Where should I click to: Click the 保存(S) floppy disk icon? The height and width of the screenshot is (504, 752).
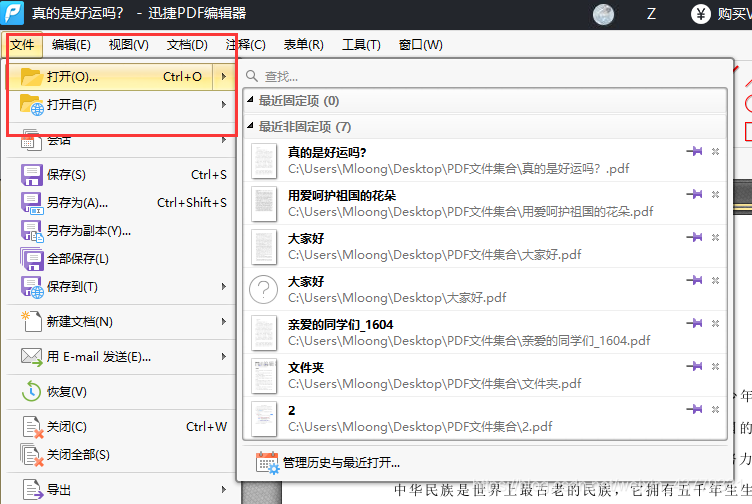coord(32,175)
